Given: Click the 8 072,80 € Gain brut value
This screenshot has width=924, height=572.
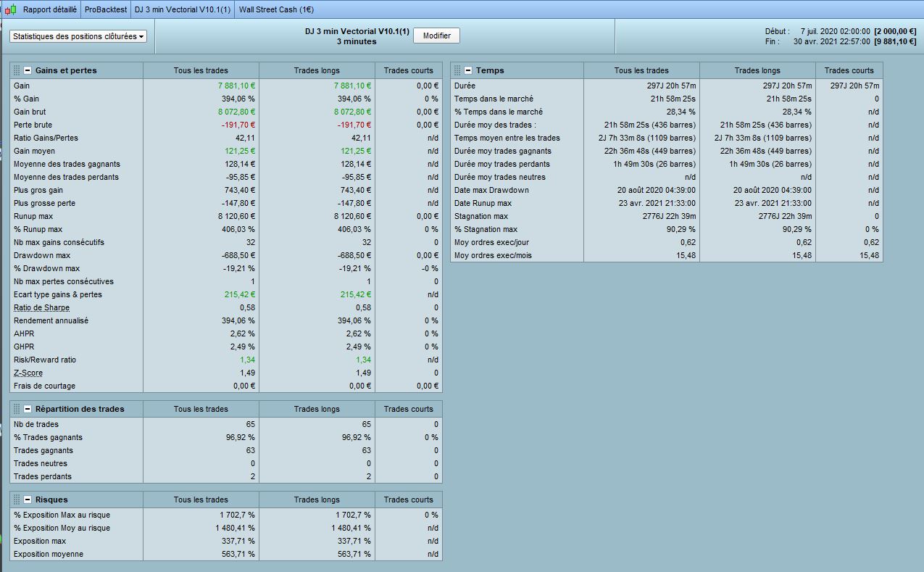Looking at the screenshot, I should pyautogui.click(x=237, y=112).
